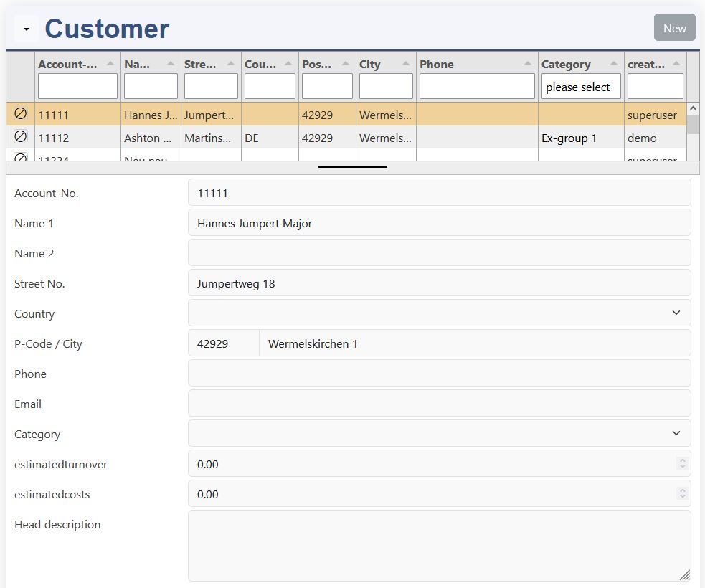
Task: Open the Category dropdown in the detail form
Action: coord(675,433)
